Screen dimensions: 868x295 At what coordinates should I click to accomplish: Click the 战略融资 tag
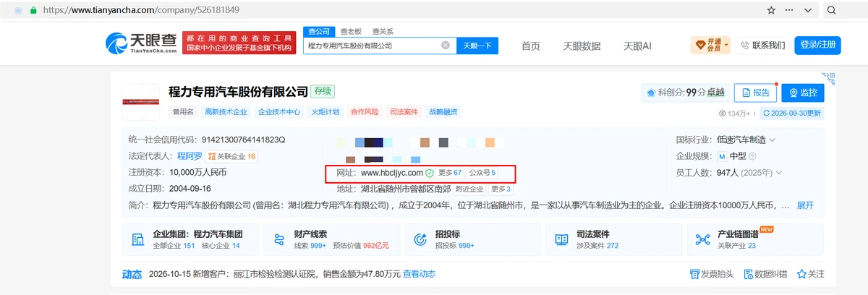click(x=443, y=112)
